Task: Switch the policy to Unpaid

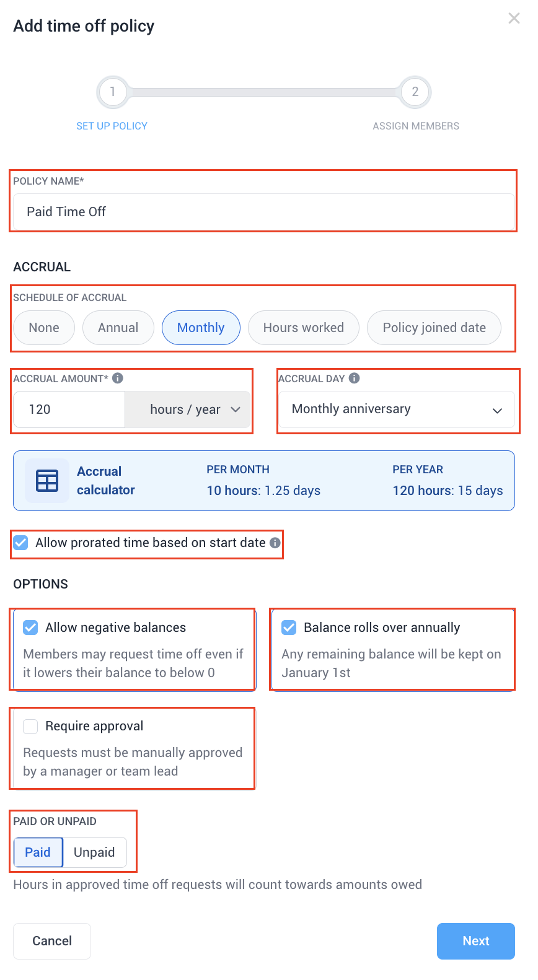Action: pyautogui.click(x=94, y=852)
